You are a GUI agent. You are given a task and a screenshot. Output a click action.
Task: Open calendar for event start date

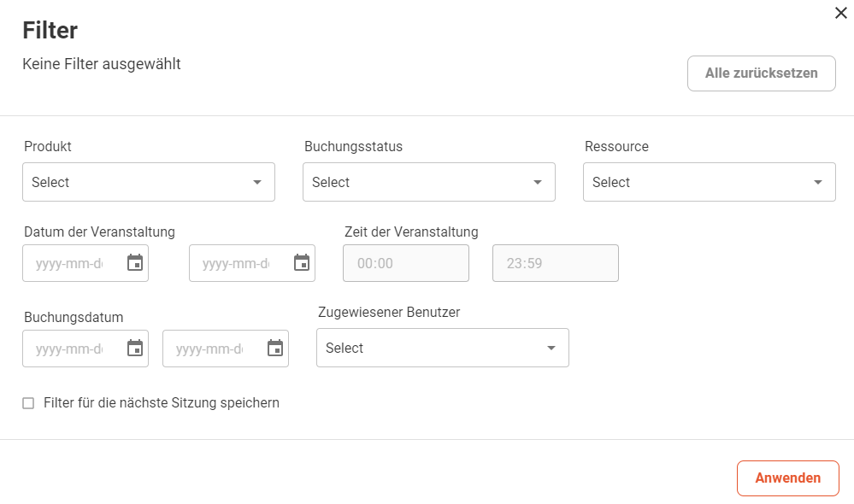pos(135,263)
